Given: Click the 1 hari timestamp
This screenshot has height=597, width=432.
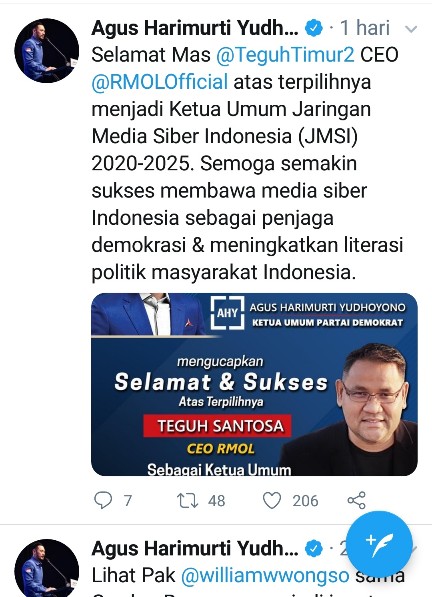Looking at the screenshot, I should click(x=365, y=28).
